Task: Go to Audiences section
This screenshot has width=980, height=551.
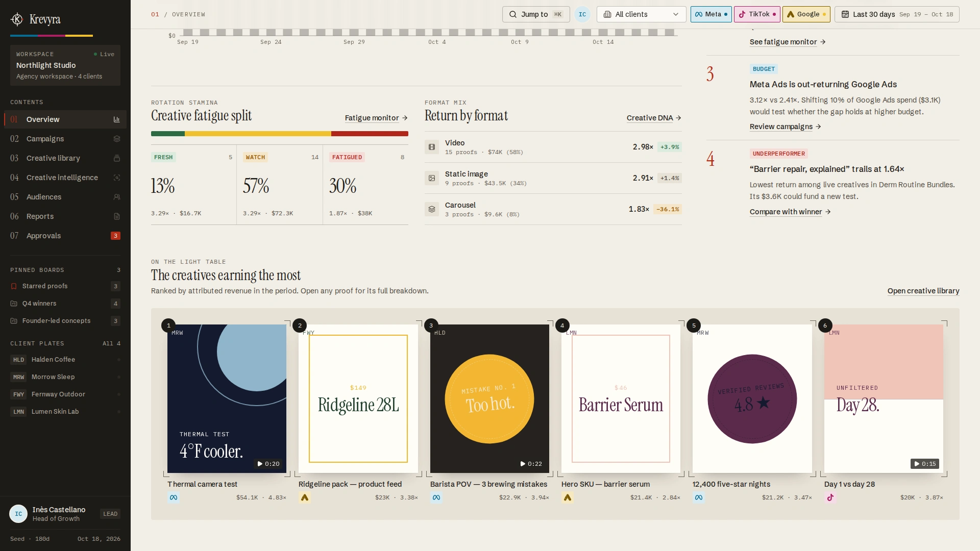Action: pos(65,197)
